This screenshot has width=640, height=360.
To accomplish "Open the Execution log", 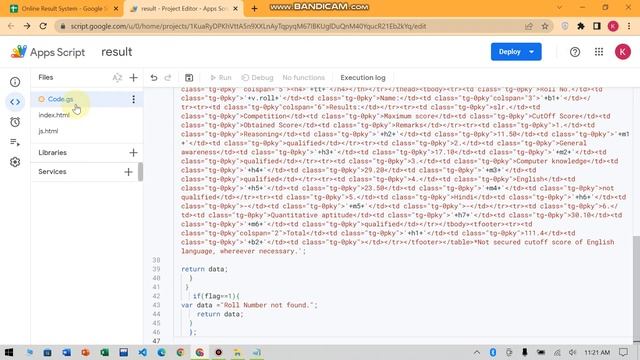I will point(363,78).
